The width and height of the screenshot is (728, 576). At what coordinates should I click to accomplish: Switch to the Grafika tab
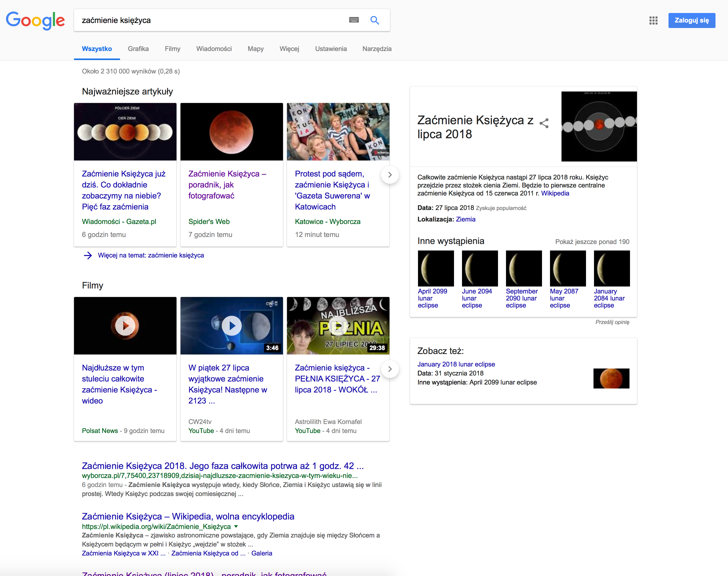(x=138, y=49)
